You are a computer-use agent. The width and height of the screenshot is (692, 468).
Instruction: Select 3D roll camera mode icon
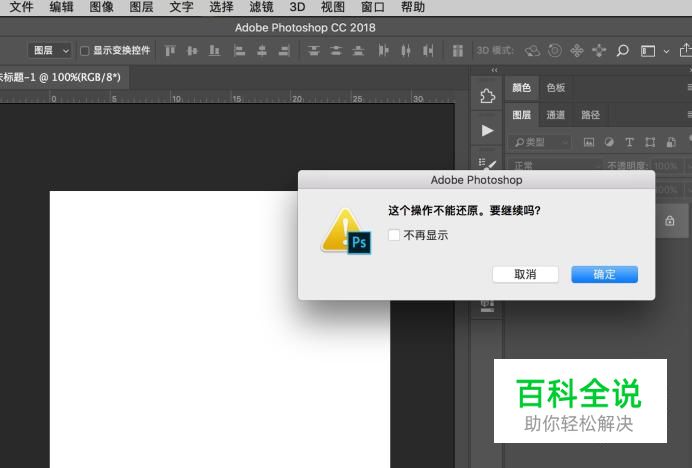pyautogui.click(x=555, y=51)
